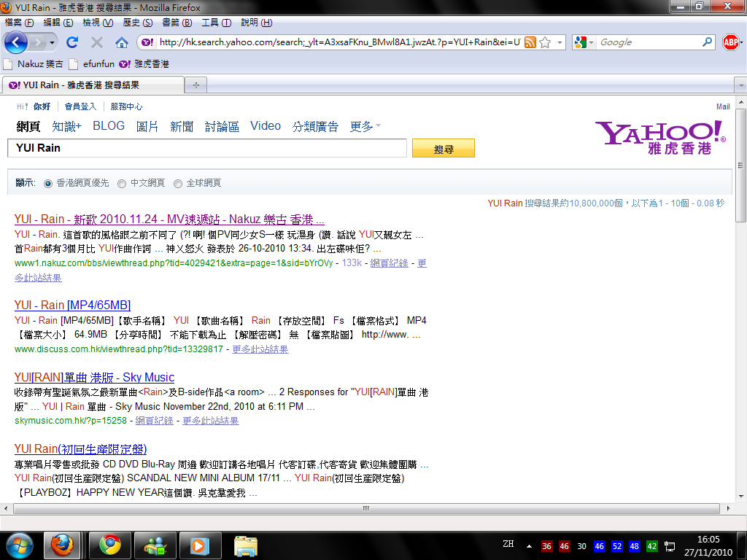747x560 pixels.
Task: Click the Yahoo! 雅虎香港 logo
Action: tap(660, 137)
